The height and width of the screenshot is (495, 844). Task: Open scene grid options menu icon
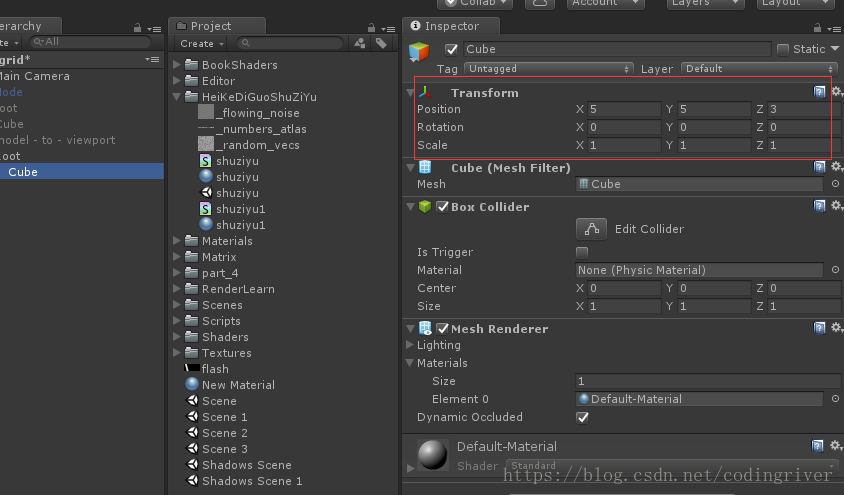(x=152, y=59)
